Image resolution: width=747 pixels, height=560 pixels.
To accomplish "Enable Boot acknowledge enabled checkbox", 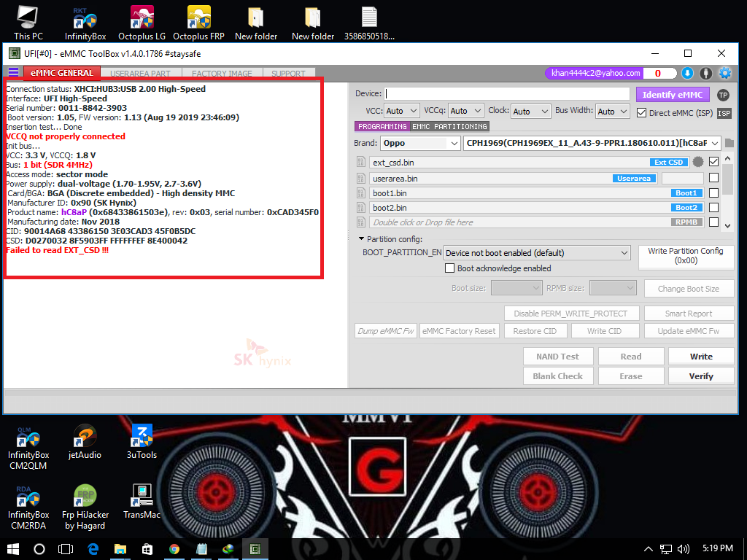I will click(x=449, y=268).
